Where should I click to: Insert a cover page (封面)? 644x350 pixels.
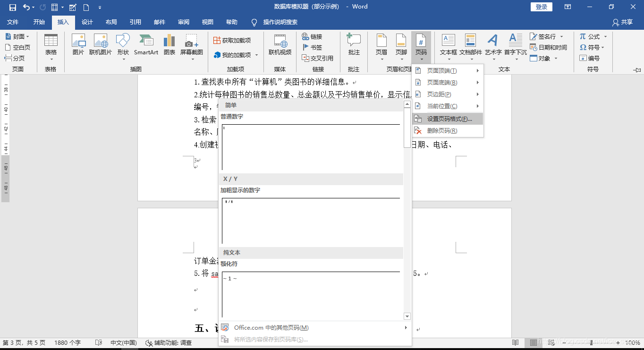point(17,36)
